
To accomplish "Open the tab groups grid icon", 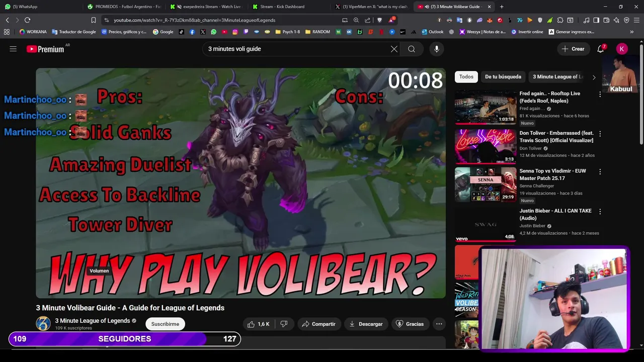I will click(x=7, y=32).
